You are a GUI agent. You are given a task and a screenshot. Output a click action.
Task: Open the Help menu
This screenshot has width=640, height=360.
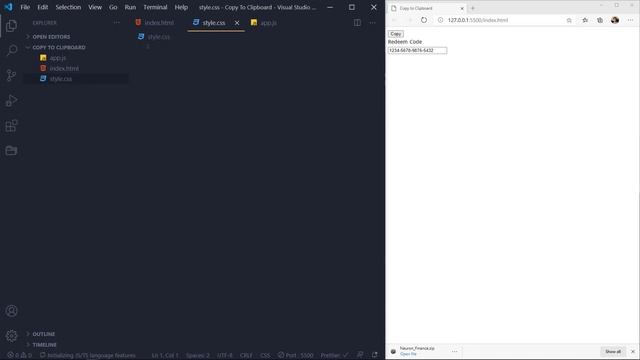(x=181, y=7)
